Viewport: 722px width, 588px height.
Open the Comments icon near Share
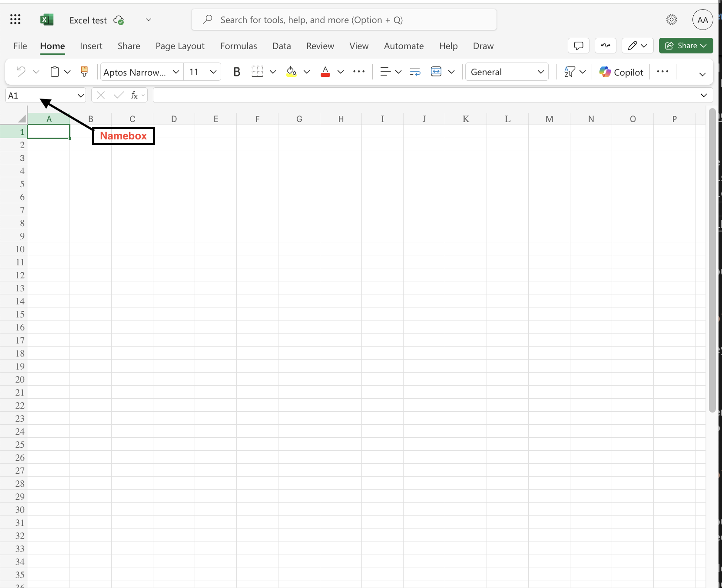(x=579, y=46)
